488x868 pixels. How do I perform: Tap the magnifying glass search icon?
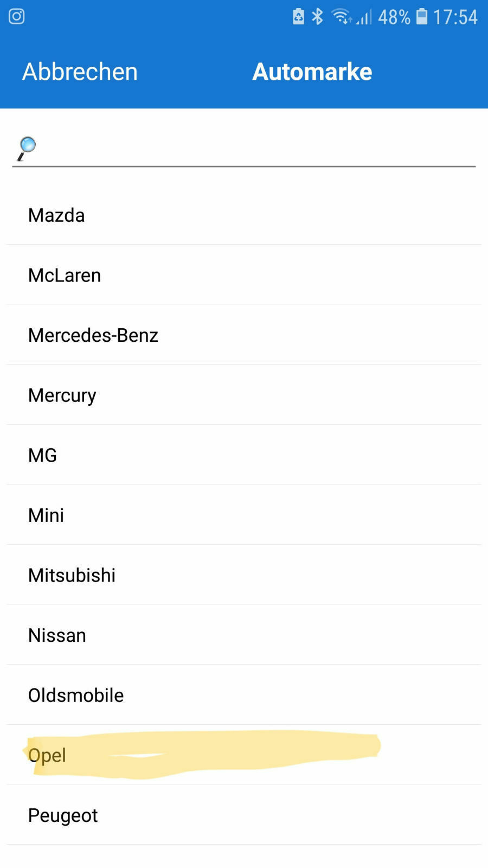click(x=26, y=149)
